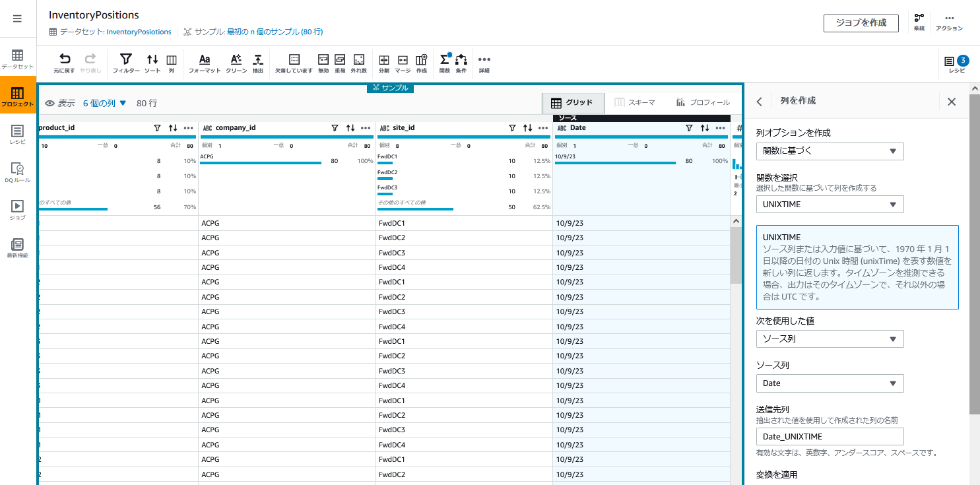Click the マージ merge toolbar icon
The height and width of the screenshot is (485, 980).
[x=403, y=63]
